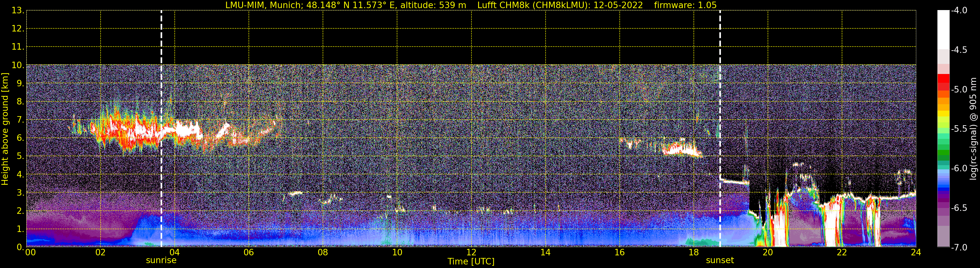Click the -6.0 colorbar tick label
The image size is (980, 268).
coord(959,168)
